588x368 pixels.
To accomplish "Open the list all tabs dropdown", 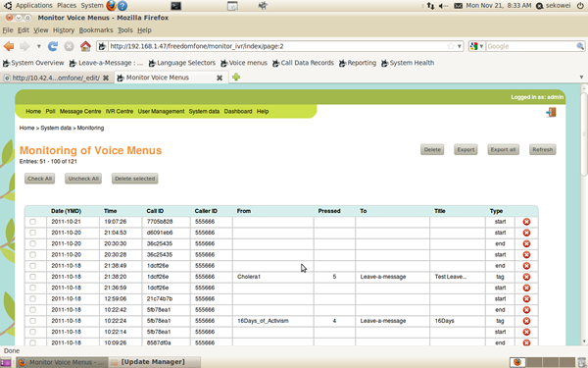I will pos(581,78).
